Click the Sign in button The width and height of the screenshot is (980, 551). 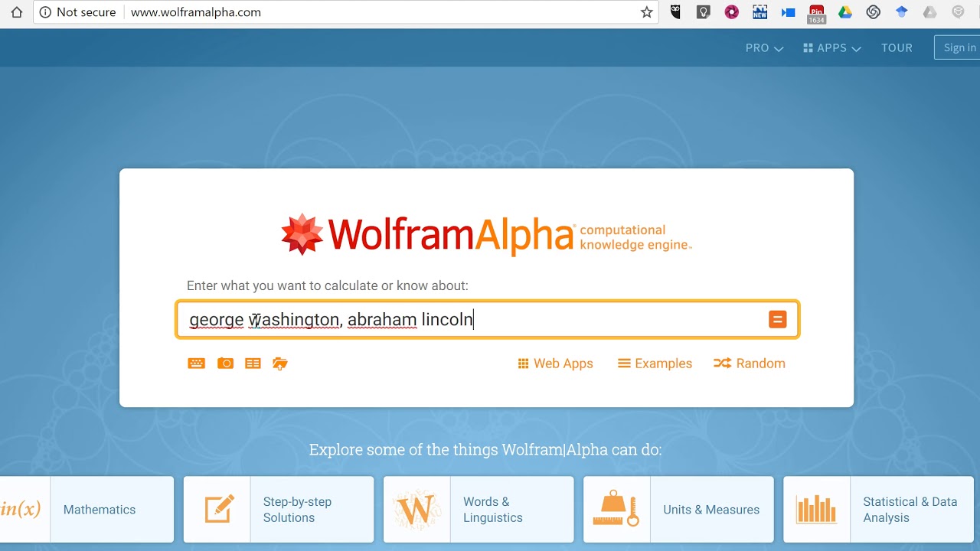(957, 47)
